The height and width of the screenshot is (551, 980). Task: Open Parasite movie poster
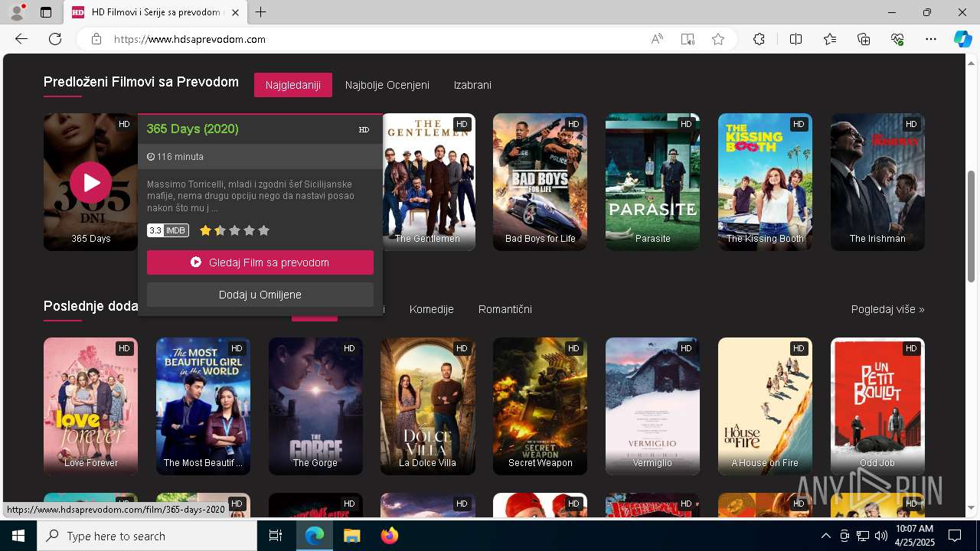coord(653,182)
